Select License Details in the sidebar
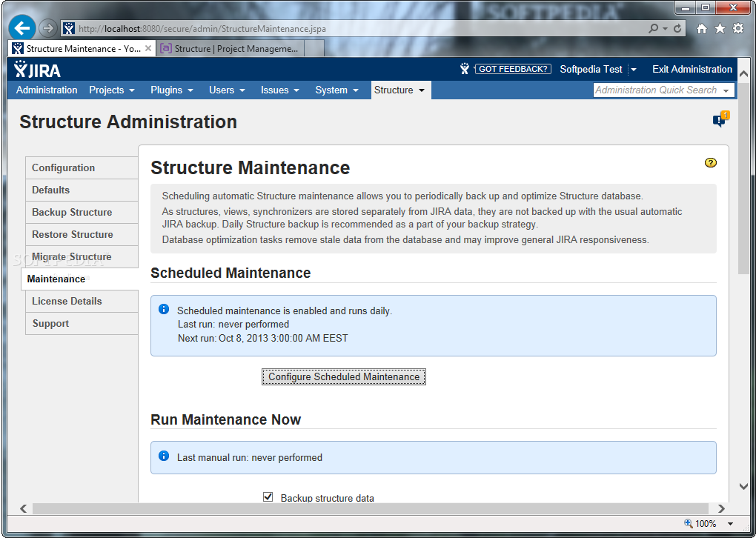Image resolution: width=756 pixels, height=538 pixels. coord(82,301)
